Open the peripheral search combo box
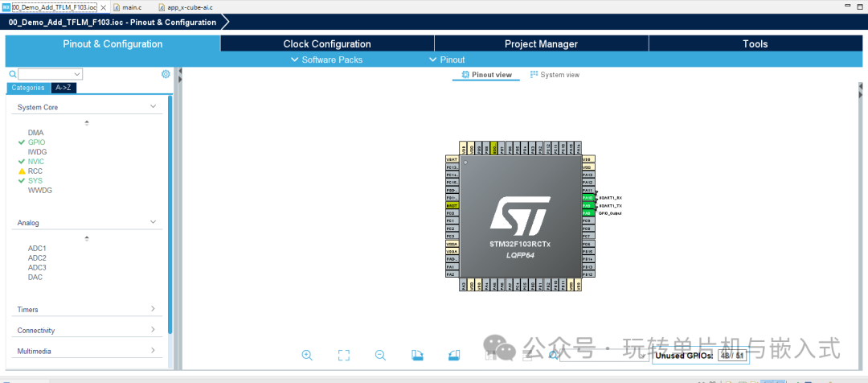 [51, 74]
